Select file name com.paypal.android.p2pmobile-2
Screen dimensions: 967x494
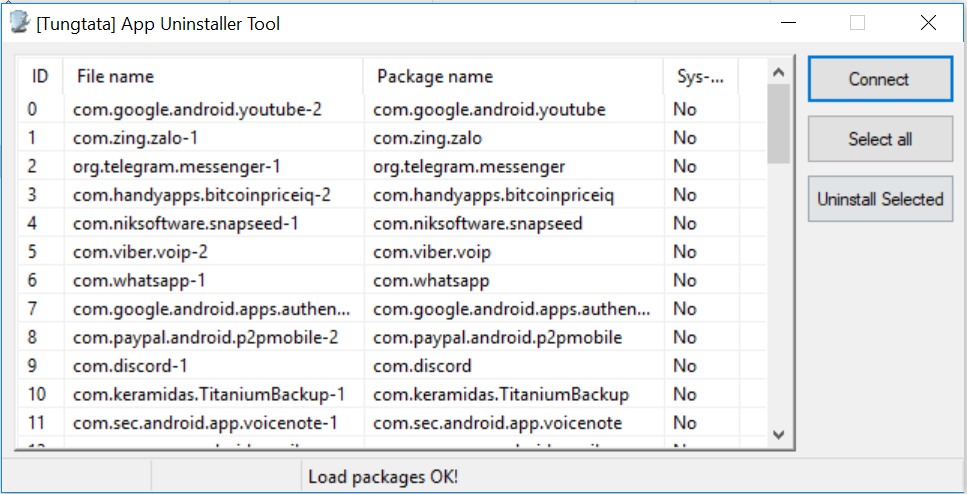pyautogui.click(x=205, y=337)
